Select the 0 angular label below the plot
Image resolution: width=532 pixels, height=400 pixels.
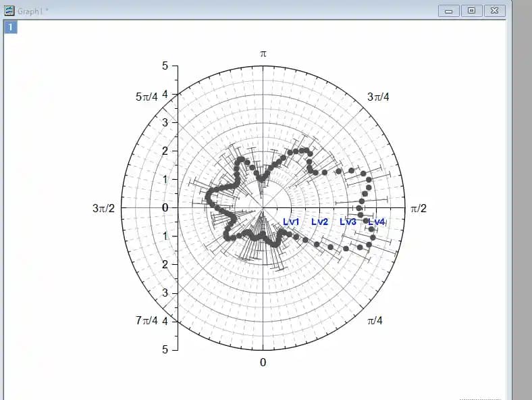[263, 363]
